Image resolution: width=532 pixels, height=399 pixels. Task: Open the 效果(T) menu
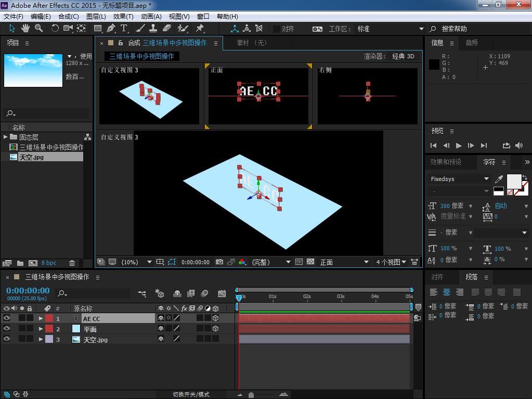(x=123, y=16)
